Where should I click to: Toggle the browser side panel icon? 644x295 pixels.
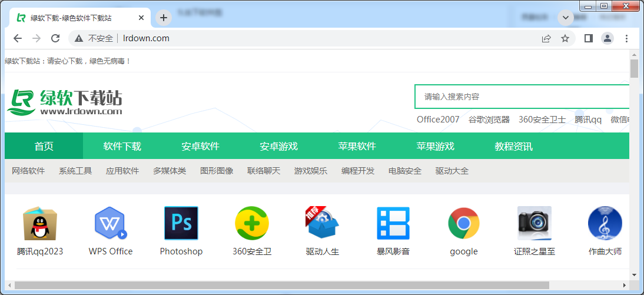(x=589, y=38)
